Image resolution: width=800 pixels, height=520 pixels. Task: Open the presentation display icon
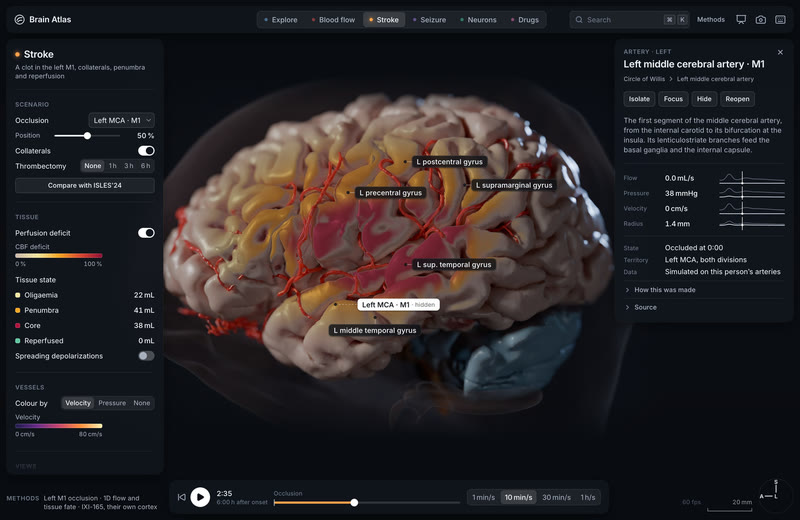(741, 19)
